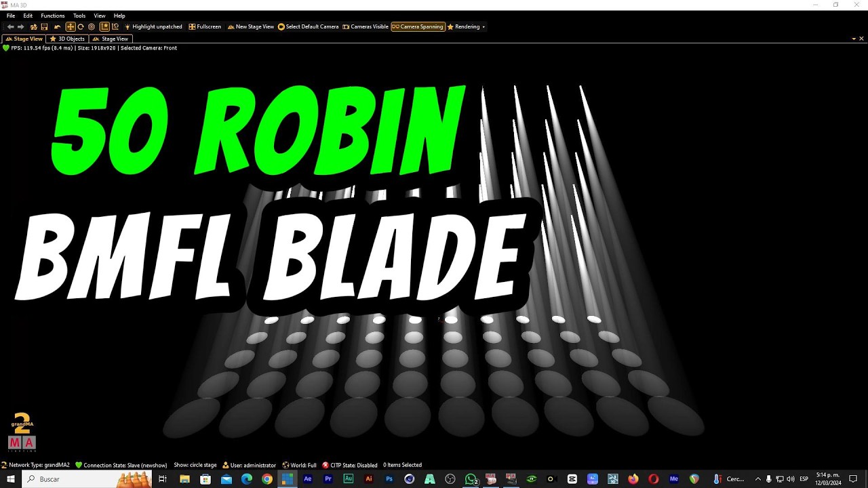Click the forward arrow toolbar icon

tap(21, 27)
